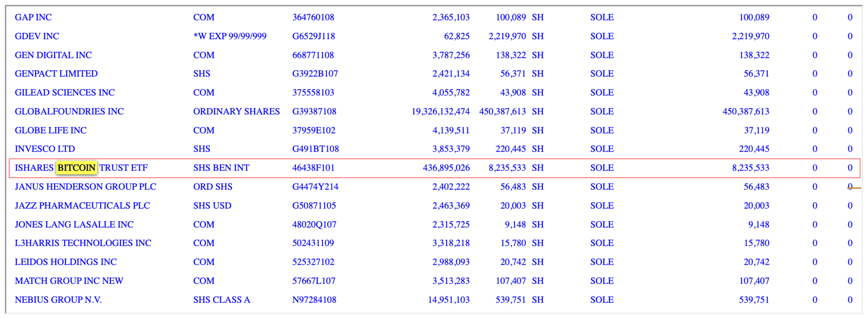Click the value 3,318,218

[x=451, y=243]
